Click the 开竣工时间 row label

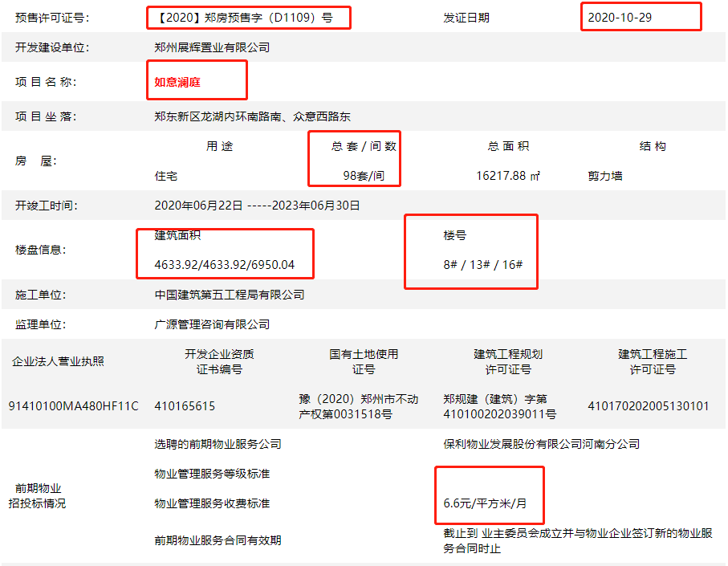point(46,206)
